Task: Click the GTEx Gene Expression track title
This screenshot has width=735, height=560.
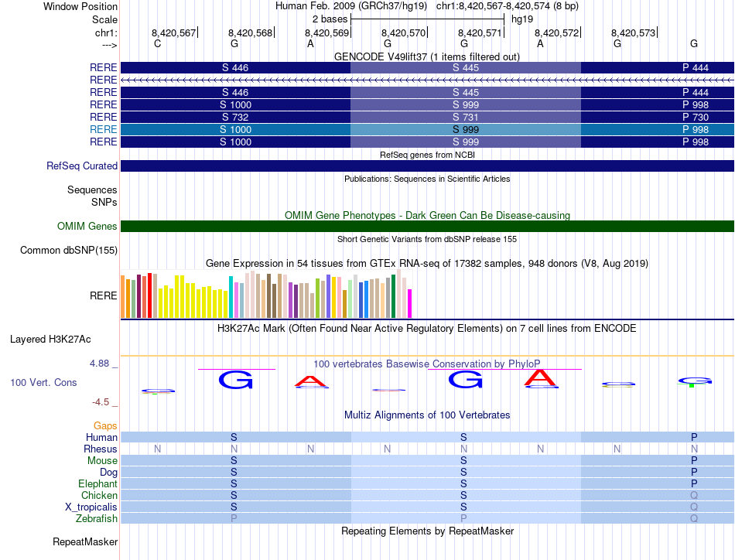Action: pyautogui.click(x=427, y=263)
